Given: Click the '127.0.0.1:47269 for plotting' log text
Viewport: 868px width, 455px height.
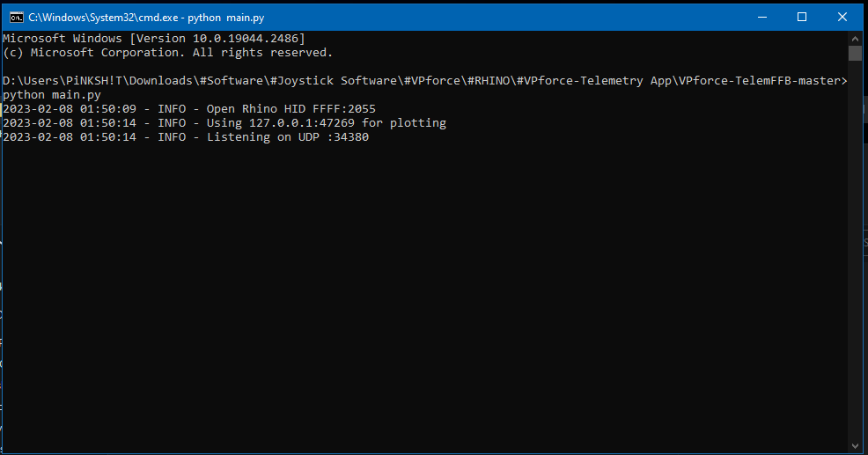Looking at the screenshot, I should pos(348,123).
